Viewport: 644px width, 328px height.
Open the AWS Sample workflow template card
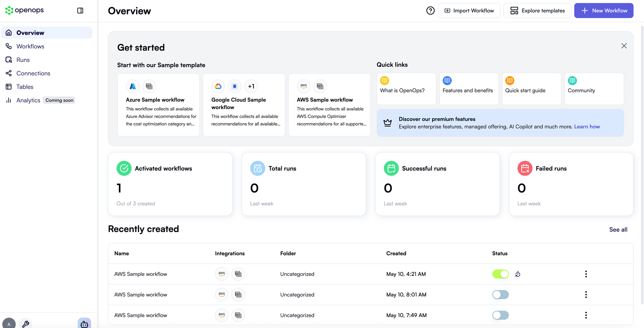click(x=329, y=105)
